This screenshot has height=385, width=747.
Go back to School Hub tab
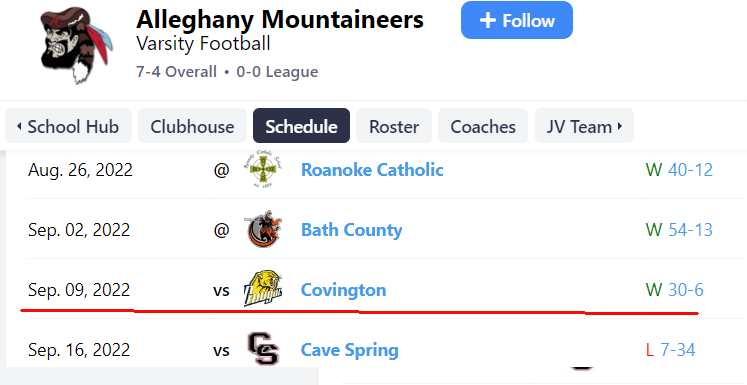(68, 126)
